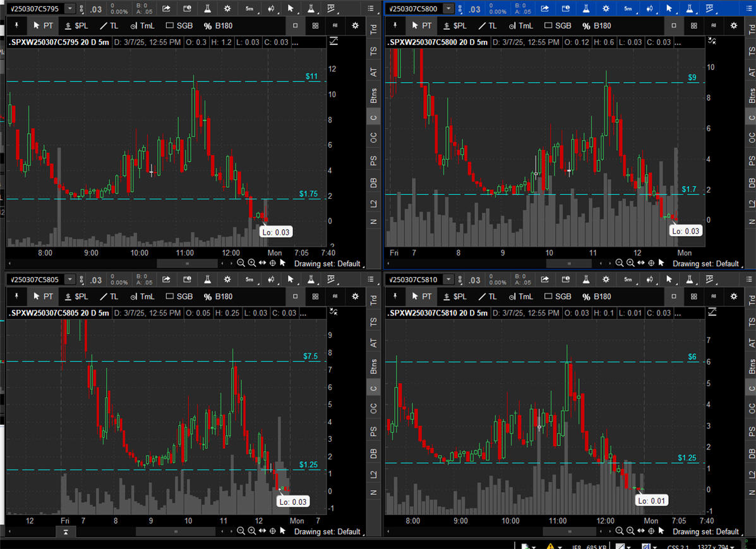Click horizontal scrollbar thumb under C5810 chart
Image resolution: width=756 pixels, height=549 pixels.
[x=570, y=531]
